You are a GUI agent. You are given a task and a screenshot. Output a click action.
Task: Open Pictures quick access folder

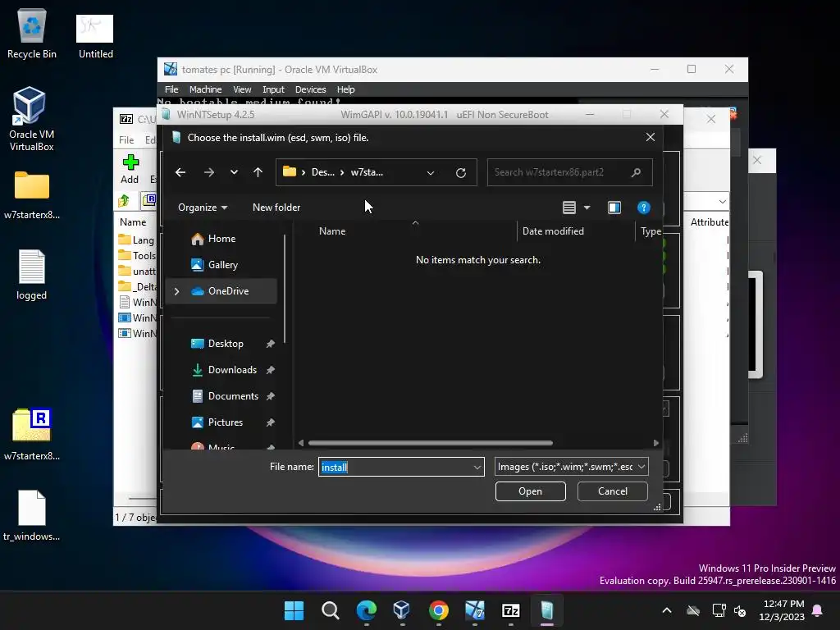(x=217, y=422)
